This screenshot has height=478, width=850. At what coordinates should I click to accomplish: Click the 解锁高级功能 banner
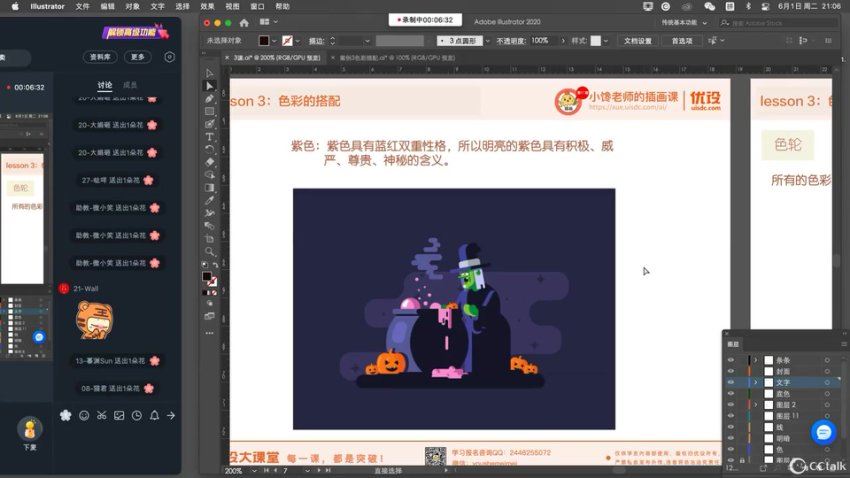(x=135, y=32)
